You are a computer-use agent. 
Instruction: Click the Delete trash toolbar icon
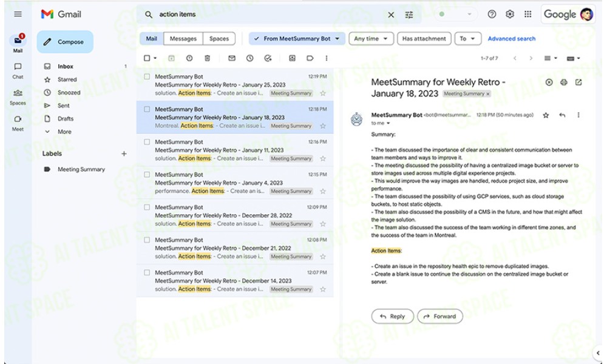point(207,58)
